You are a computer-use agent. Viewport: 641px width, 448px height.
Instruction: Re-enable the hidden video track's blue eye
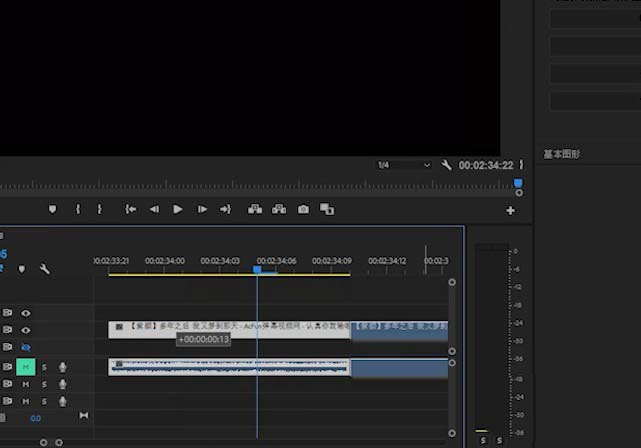pos(26,347)
